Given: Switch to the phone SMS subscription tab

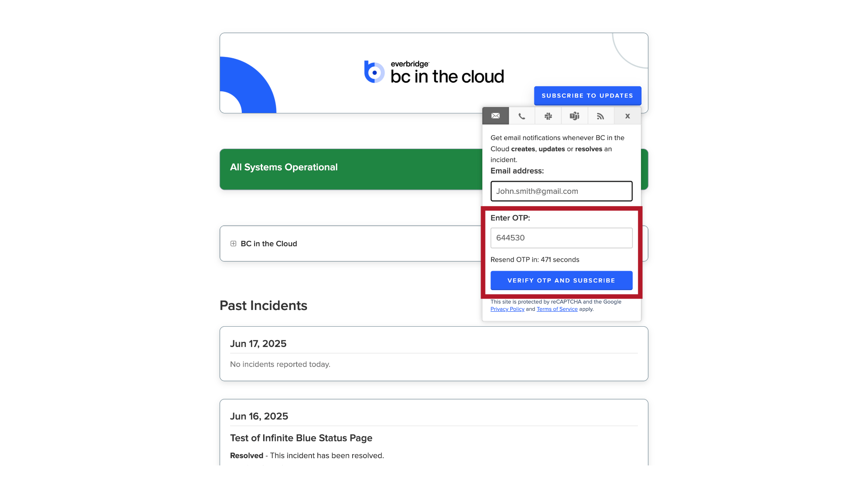Looking at the screenshot, I should coord(522,116).
